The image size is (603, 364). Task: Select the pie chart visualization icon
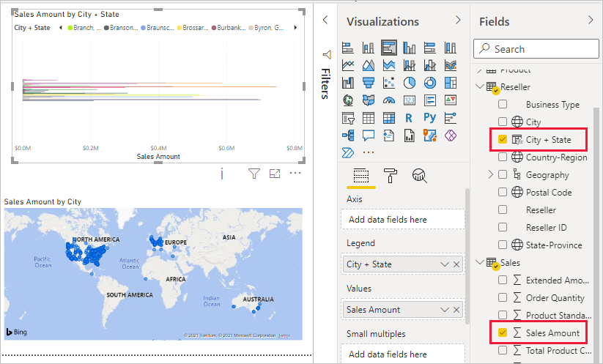pyautogui.click(x=409, y=83)
